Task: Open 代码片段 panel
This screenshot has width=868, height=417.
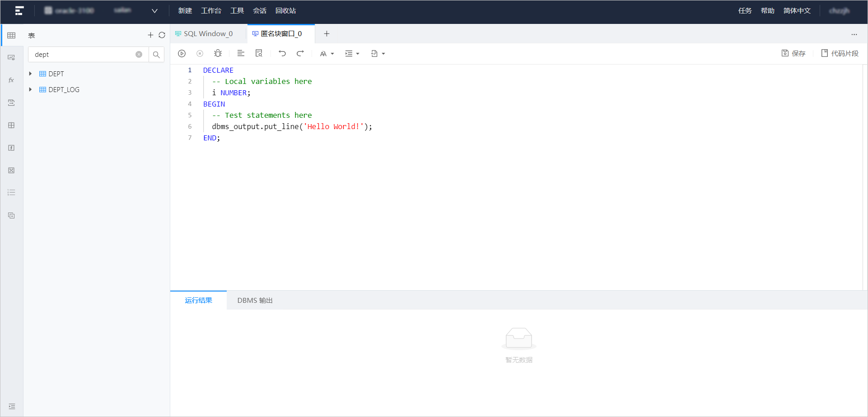Action: [x=840, y=53]
